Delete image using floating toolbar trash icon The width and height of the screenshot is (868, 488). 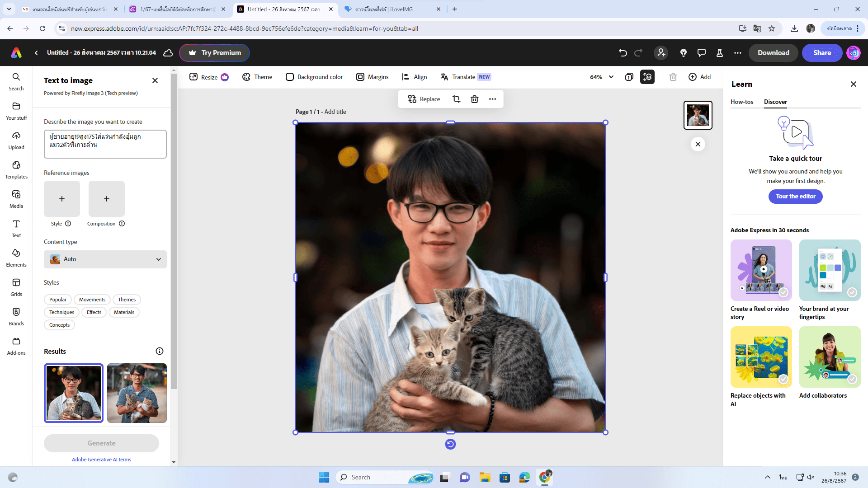click(x=474, y=99)
